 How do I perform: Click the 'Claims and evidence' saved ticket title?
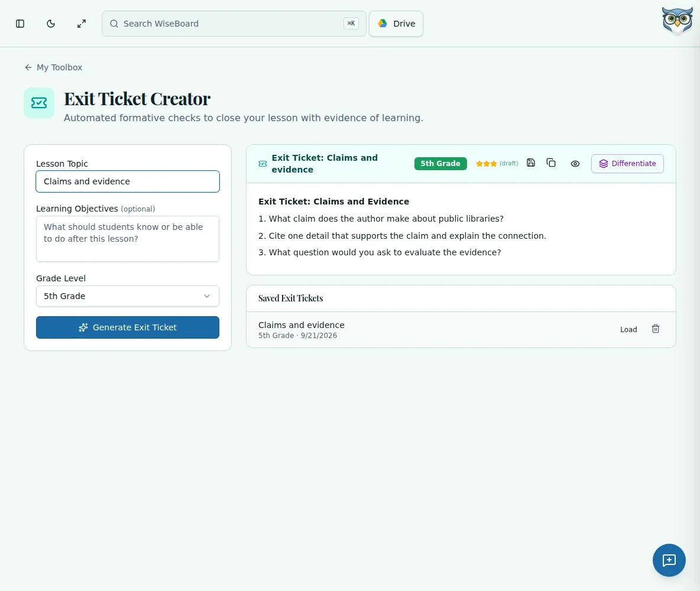302,325
